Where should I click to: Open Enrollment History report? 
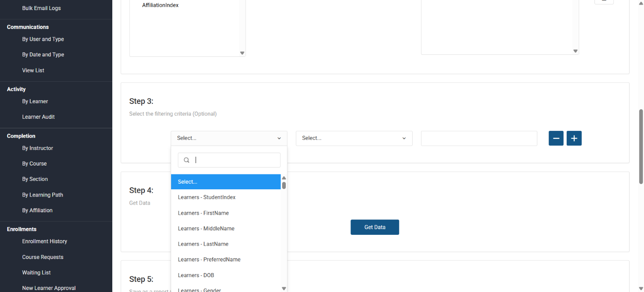pyautogui.click(x=44, y=241)
